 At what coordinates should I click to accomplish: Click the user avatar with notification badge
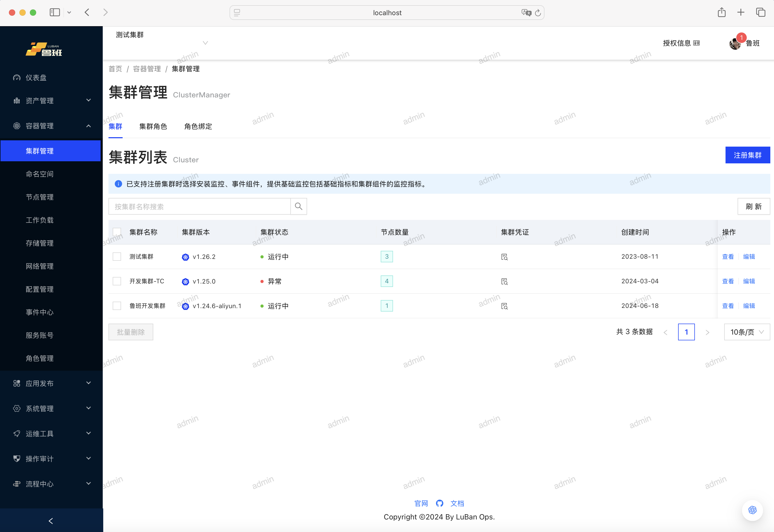coord(735,43)
